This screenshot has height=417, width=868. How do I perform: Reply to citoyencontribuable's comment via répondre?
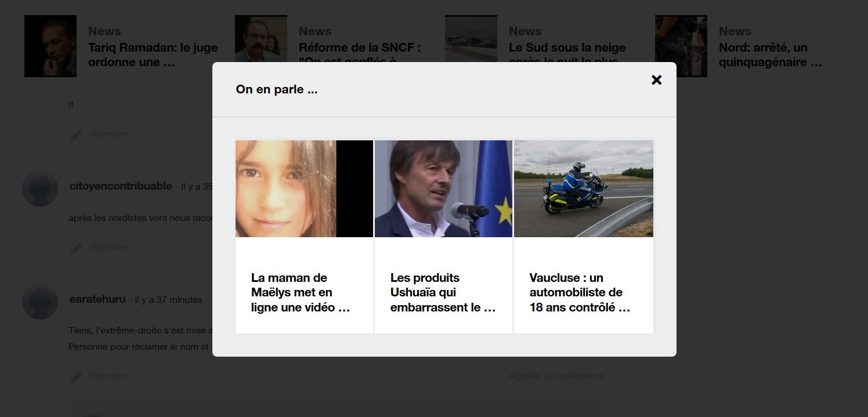coord(108,247)
